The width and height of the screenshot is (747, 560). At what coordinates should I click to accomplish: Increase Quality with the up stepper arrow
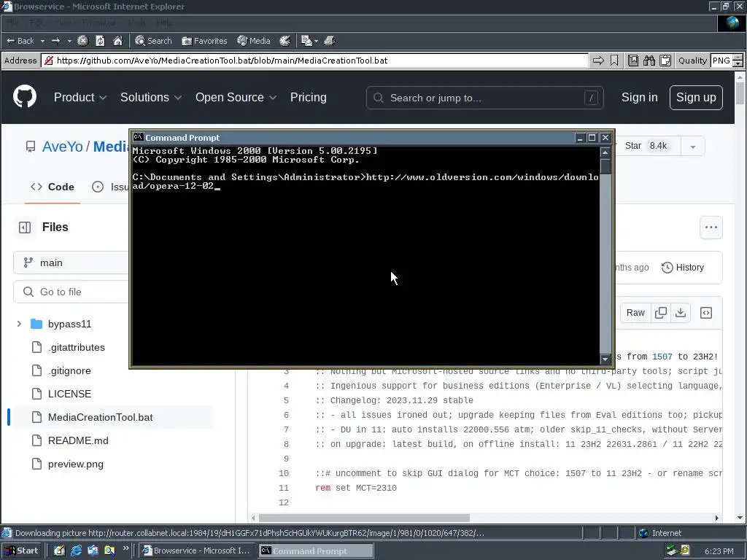[738, 57]
